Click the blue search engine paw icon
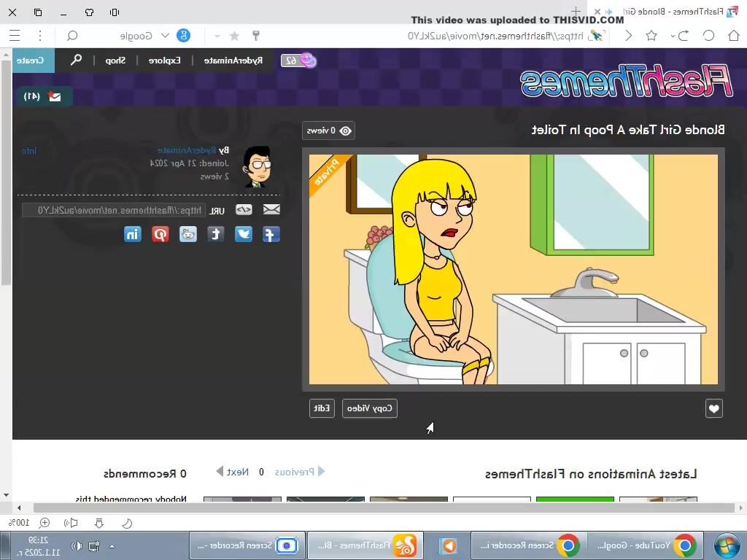The width and height of the screenshot is (747, 560). pos(183,35)
